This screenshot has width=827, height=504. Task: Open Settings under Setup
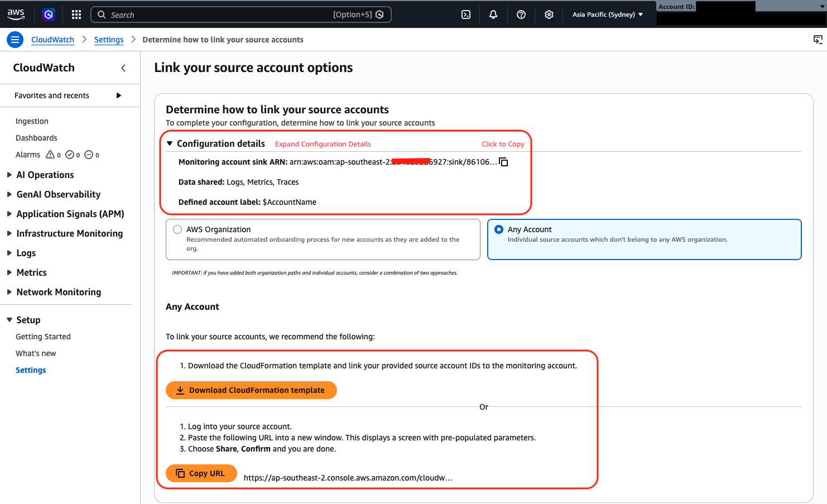31,370
